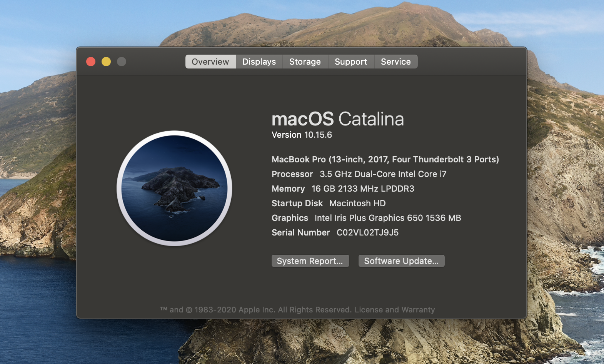Click the Startup Disk label

click(297, 204)
